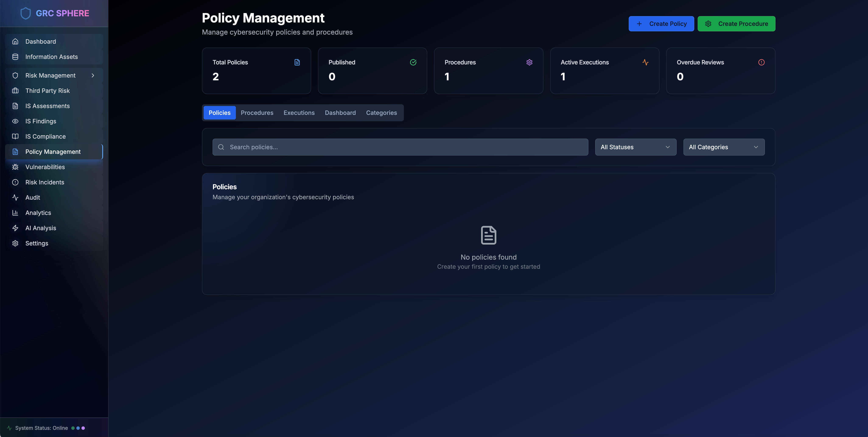Expand the Risk Management submenu chevron
This screenshot has width=868, height=437.
93,75
